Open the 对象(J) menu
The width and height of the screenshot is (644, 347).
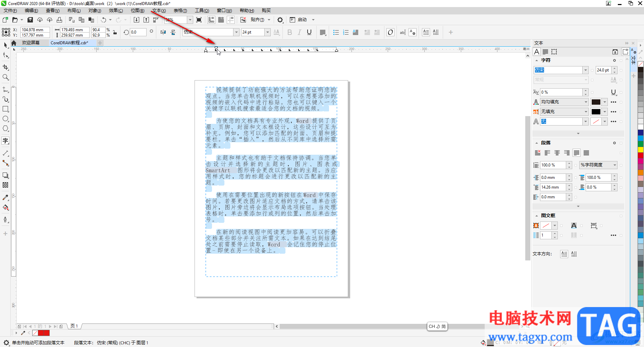95,10
